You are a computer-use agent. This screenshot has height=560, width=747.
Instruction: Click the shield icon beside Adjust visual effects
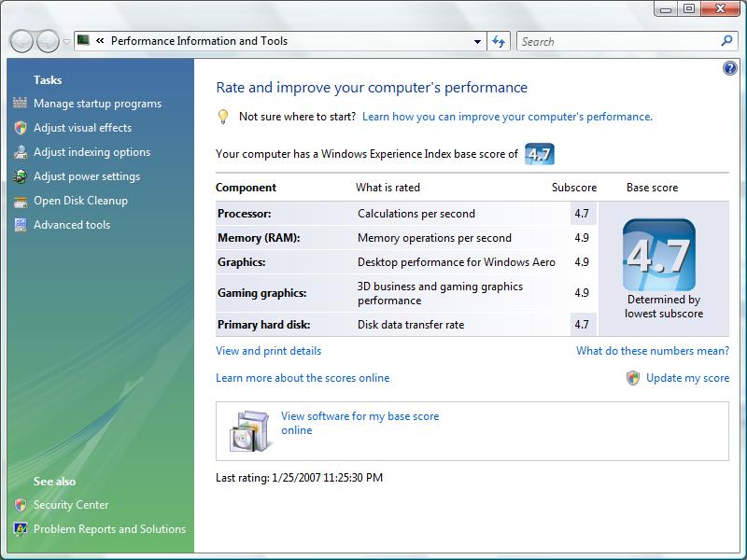coord(20,128)
